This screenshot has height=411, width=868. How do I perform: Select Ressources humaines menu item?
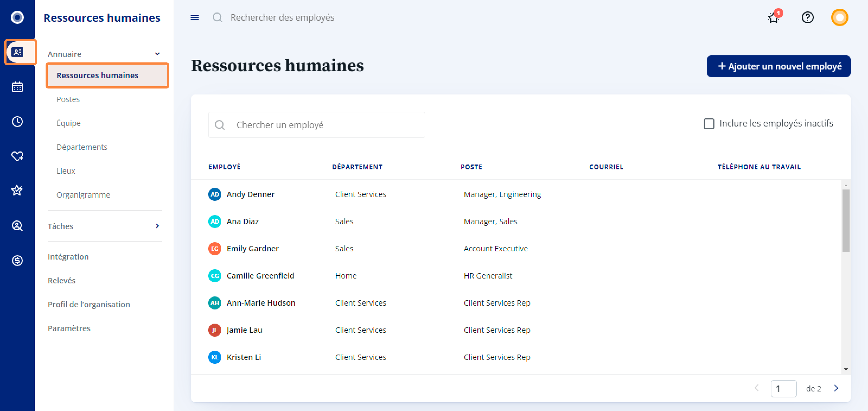coord(107,75)
